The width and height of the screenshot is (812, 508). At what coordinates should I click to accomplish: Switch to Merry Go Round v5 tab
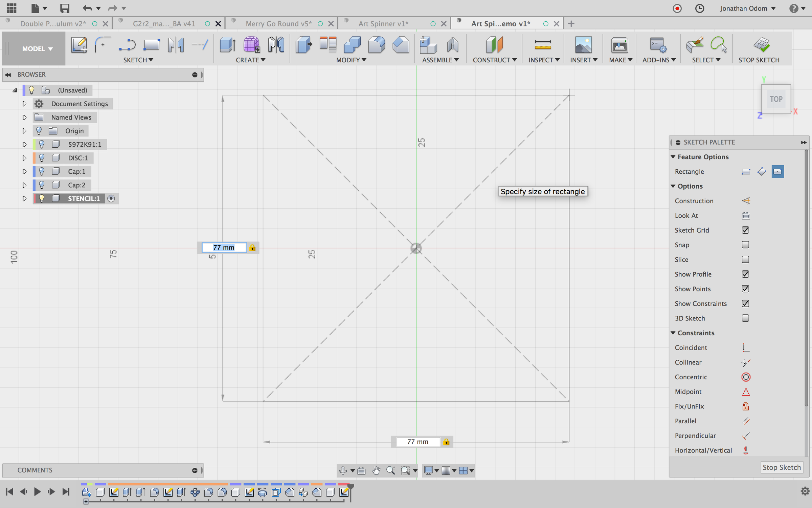pyautogui.click(x=278, y=24)
